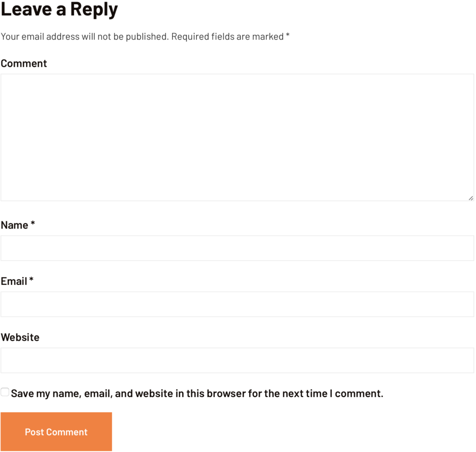This screenshot has height=452, width=476.
Task: Click the Email field label
Action: pyautogui.click(x=14, y=282)
